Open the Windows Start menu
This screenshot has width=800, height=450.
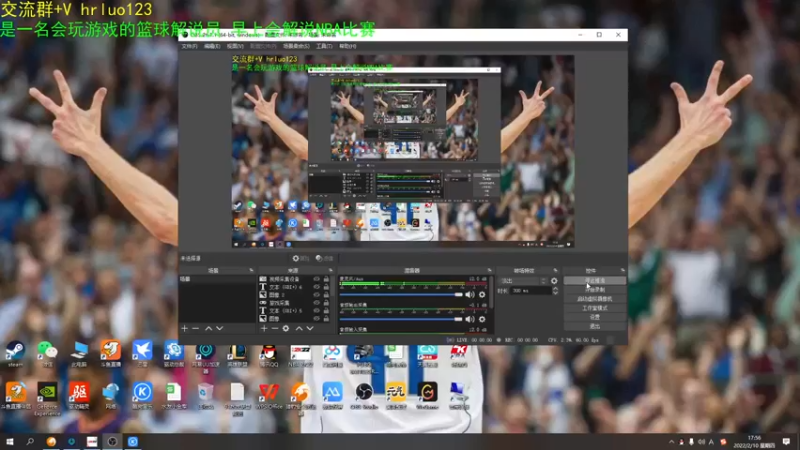pos(9,442)
